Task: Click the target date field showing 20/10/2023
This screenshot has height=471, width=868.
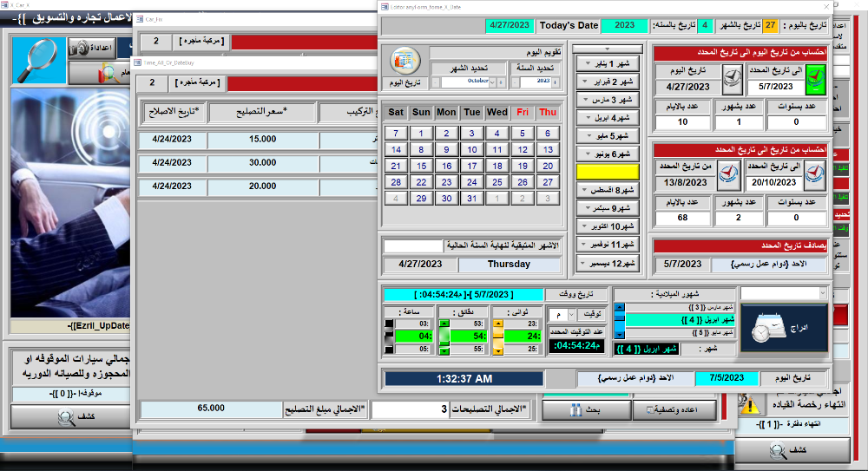Action: point(773,182)
